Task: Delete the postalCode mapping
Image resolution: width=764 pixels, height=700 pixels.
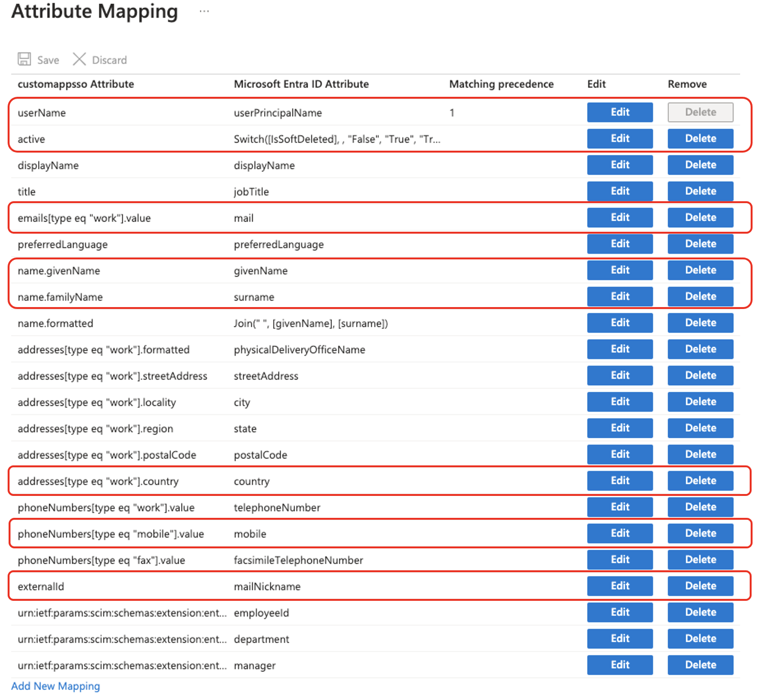Action: pos(700,454)
